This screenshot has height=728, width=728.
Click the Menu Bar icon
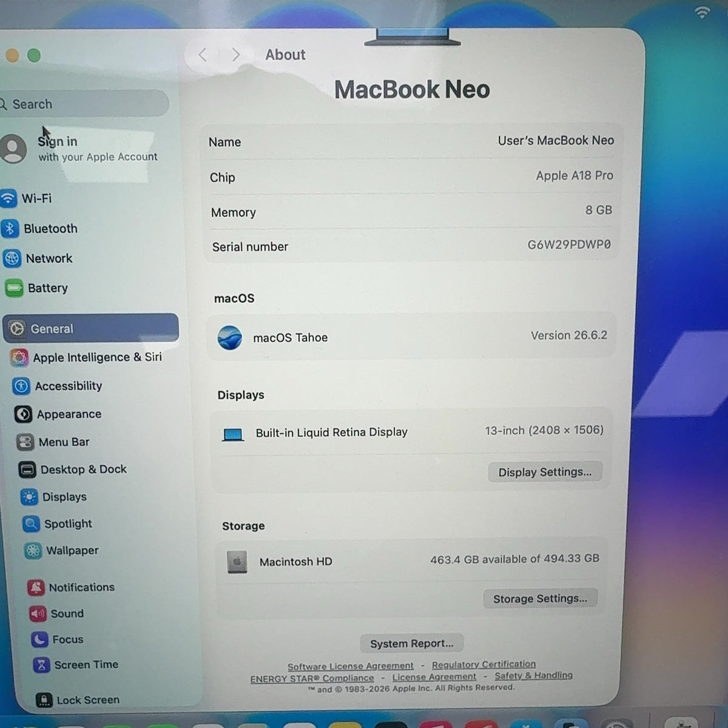(25, 442)
